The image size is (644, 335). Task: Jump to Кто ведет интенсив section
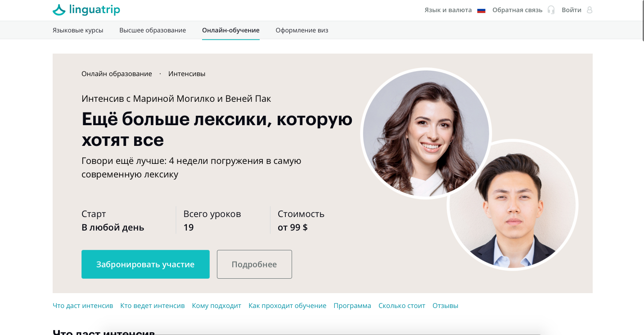click(153, 306)
